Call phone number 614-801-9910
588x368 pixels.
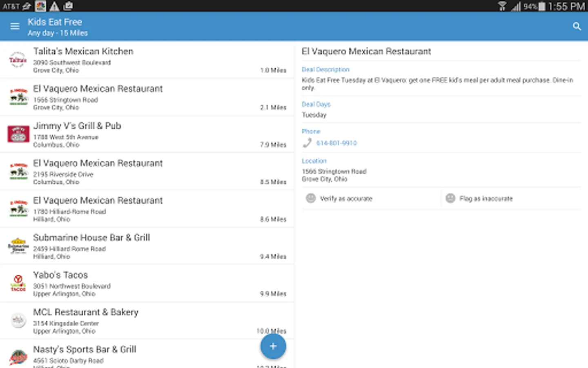(336, 143)
